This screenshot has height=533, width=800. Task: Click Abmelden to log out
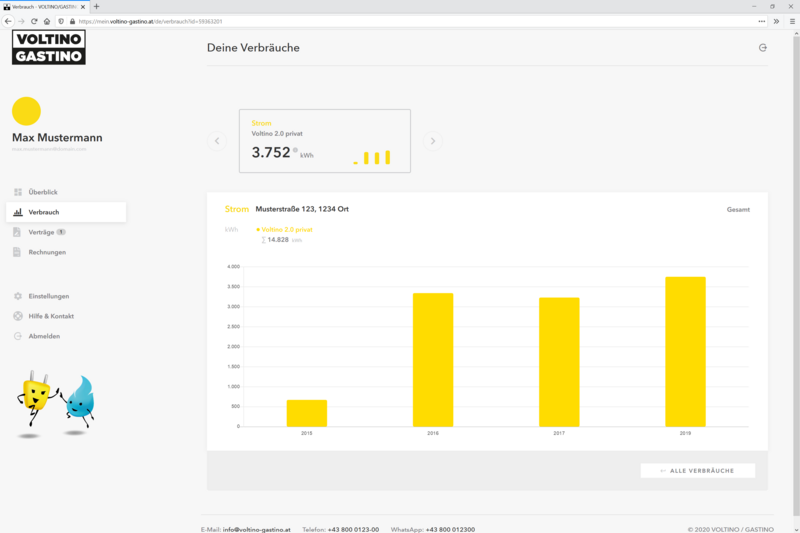click(44, 336)
